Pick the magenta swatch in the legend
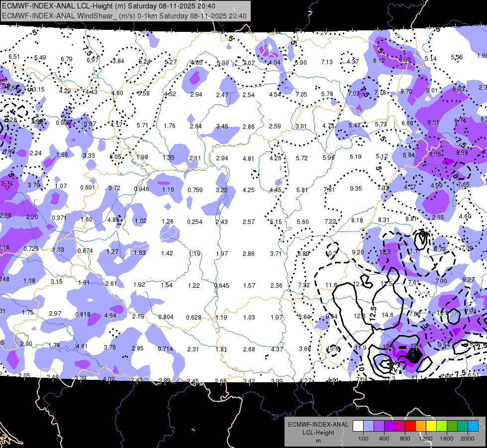 (x=400, y=426)
